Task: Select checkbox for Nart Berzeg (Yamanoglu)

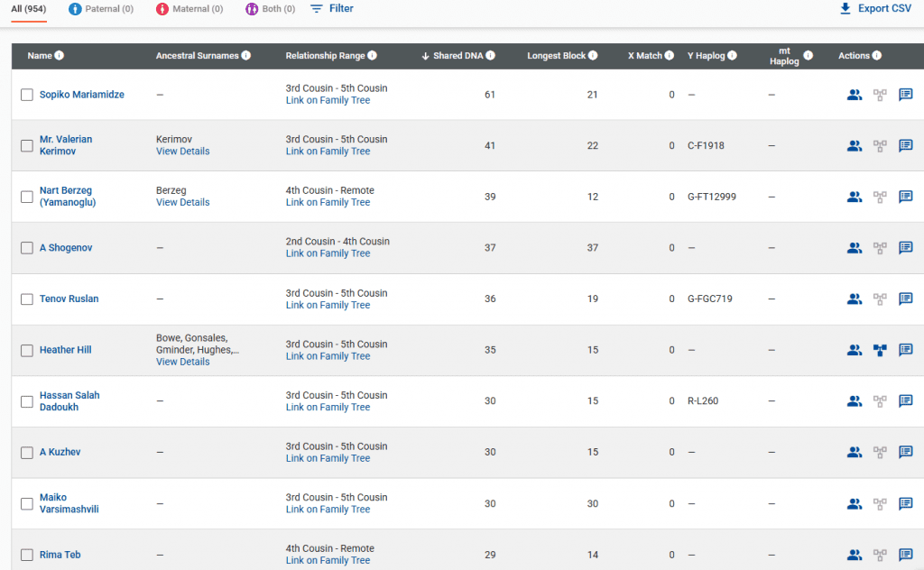Action: (27, 197)
